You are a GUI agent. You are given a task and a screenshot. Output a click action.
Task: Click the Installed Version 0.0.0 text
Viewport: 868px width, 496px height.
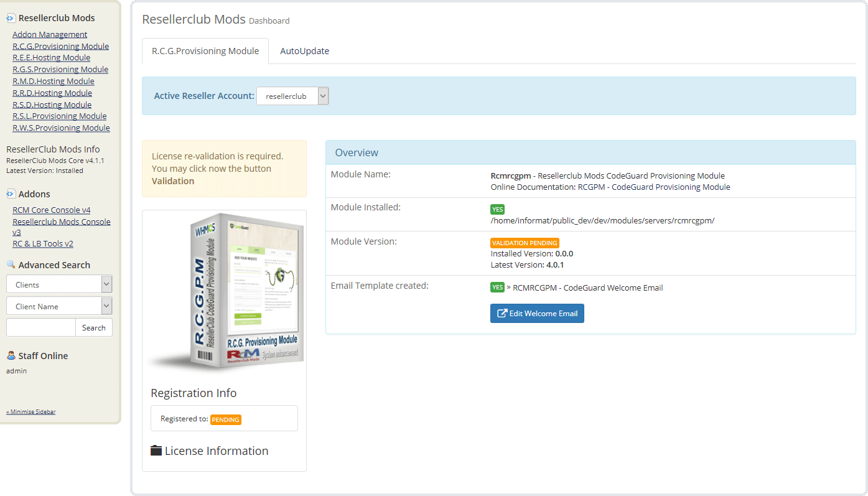532,254
